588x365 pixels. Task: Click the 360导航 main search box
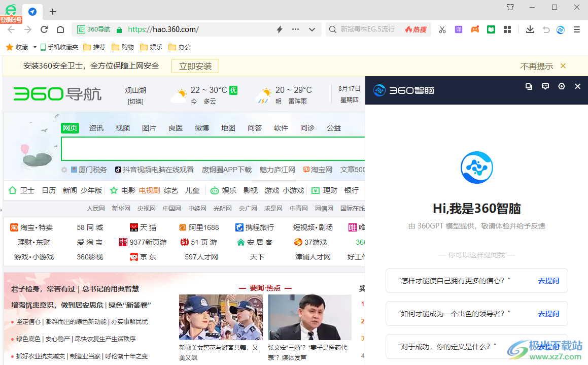click(213, 149)
